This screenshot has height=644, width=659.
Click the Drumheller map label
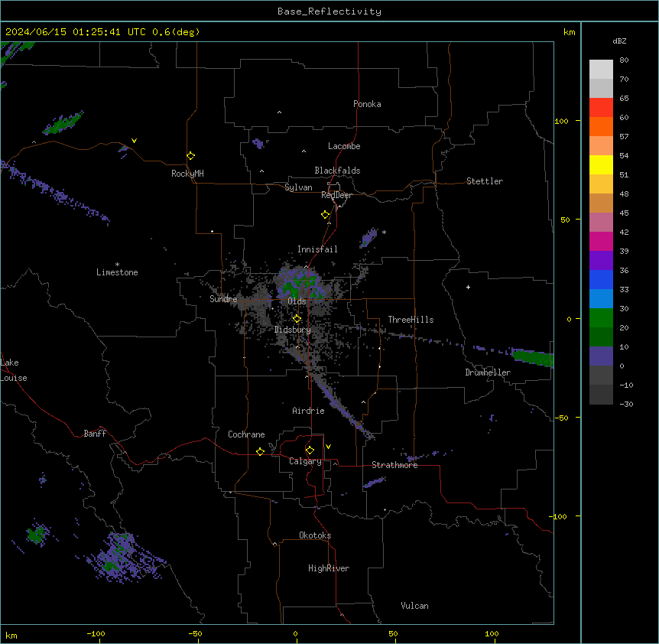[488, 372]
